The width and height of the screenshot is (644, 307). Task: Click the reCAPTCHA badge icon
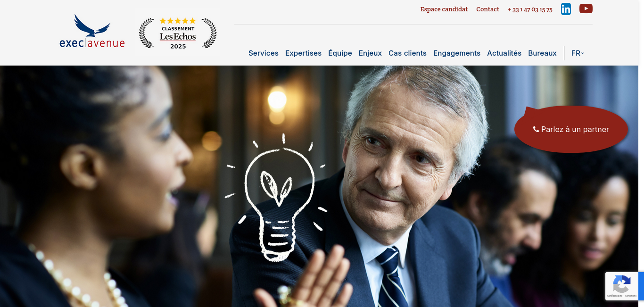[621, 284]
